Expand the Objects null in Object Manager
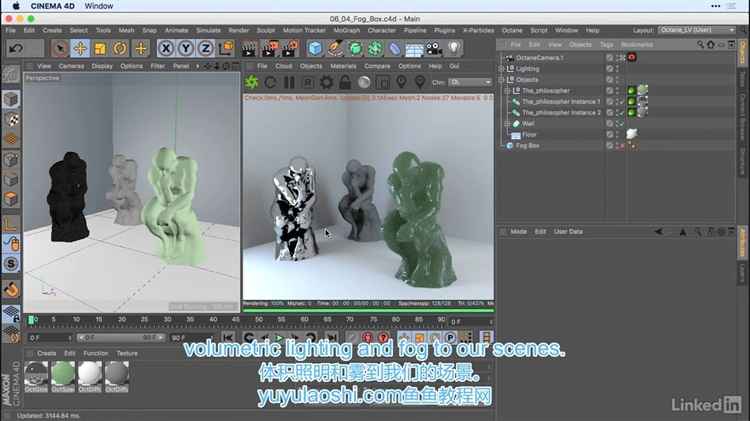Image resolution: width=750 pixels, height=421 pixels. tap(501, 80)
